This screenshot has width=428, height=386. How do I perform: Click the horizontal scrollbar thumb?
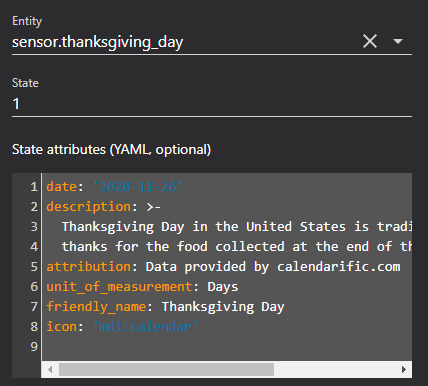[166, 369]
